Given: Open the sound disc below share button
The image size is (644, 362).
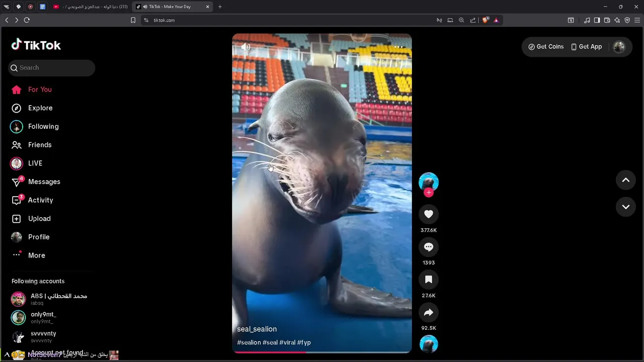Looking at the screenshot, I should coord(429,344).
